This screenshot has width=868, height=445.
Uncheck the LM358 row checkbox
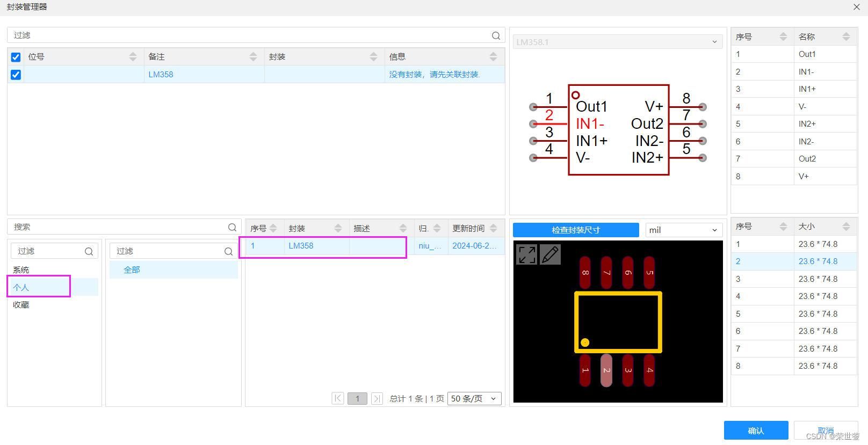pyautogui.click(x=16, y=75)
